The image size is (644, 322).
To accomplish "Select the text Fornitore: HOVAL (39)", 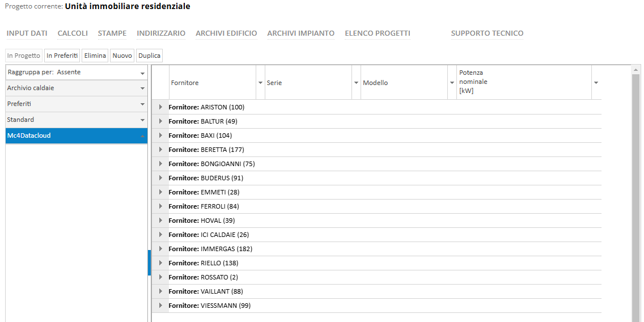I will pyautogui.click(x=202, y=221).
